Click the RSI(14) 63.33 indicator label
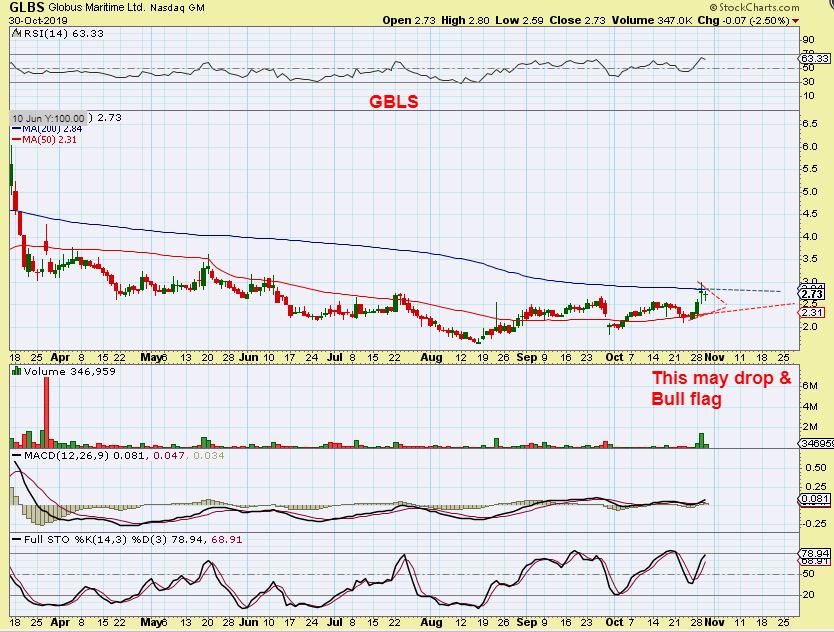This screenshot has width=834, height=632. pos(62,34)
